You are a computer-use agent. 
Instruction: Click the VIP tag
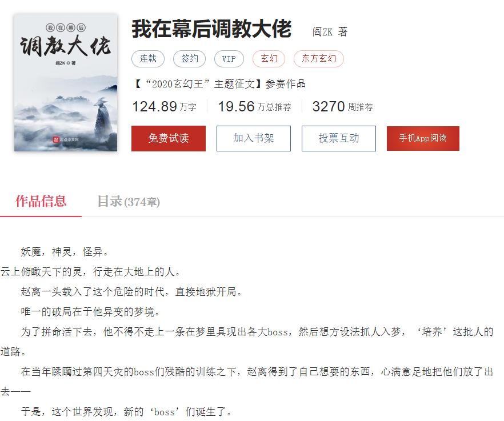229,59
